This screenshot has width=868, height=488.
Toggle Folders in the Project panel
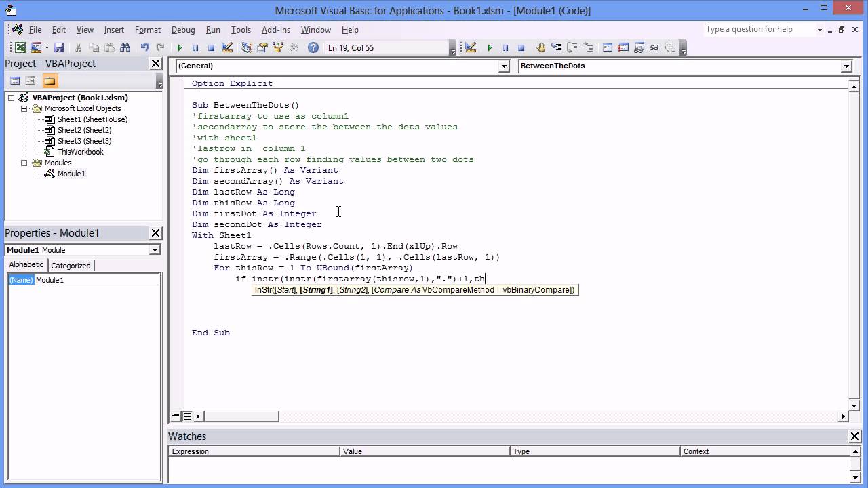click(50, 81)
